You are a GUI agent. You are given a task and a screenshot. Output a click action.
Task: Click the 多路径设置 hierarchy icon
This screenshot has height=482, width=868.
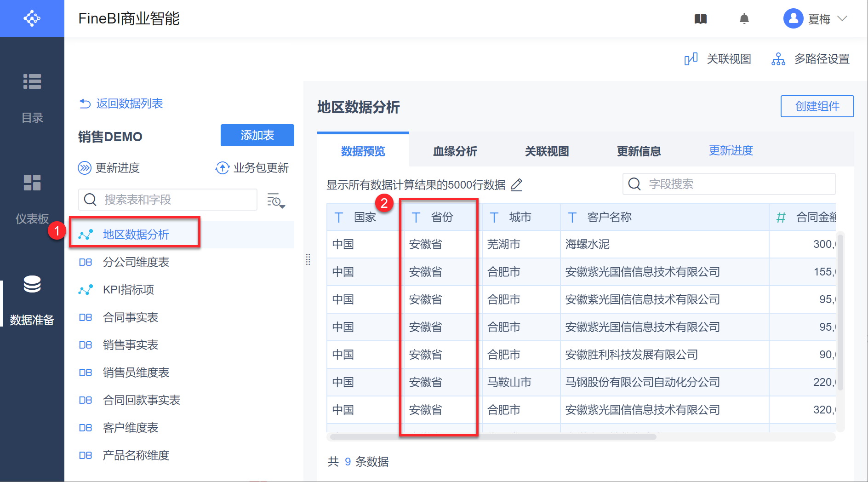(x=778, y=59)
